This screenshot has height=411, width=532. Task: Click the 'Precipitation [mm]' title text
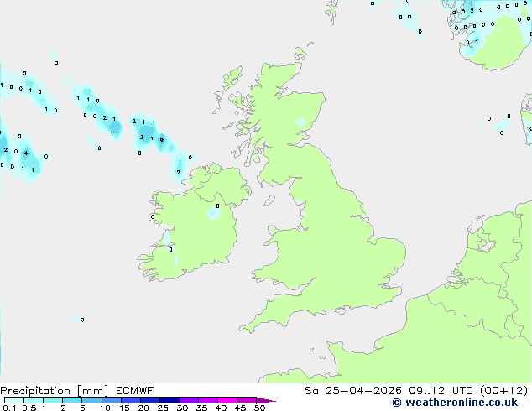tap(54, 391)
